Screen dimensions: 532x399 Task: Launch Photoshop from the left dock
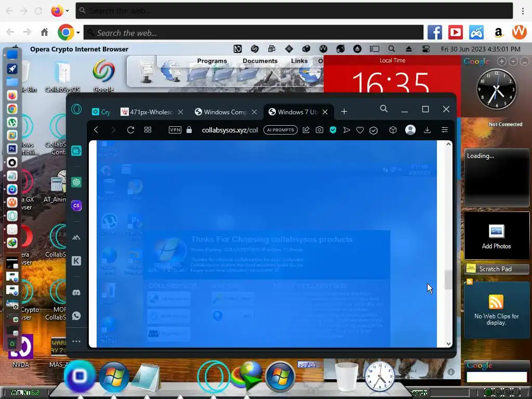12,149
